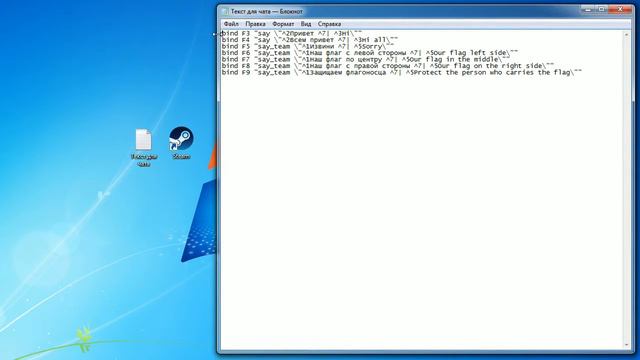Viewport: 640px width, 360px height.
Task: Open the Файл menu in Notepad
Action: [x=231, y=24]
